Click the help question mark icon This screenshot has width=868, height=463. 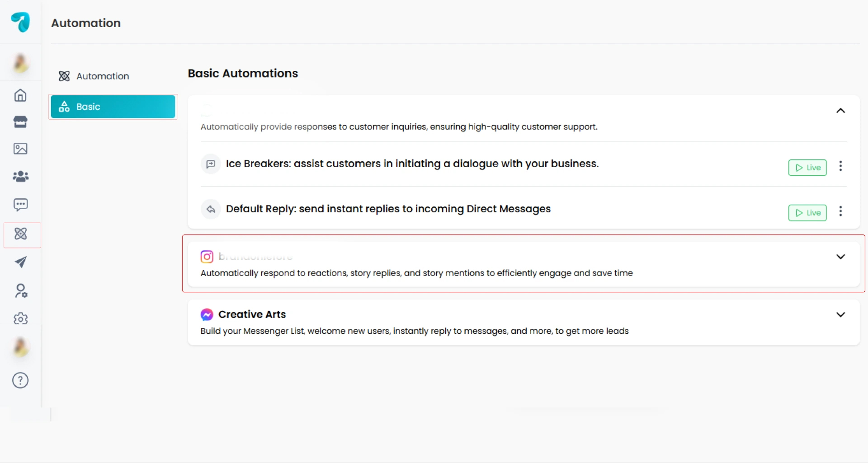tap(20, 380)
